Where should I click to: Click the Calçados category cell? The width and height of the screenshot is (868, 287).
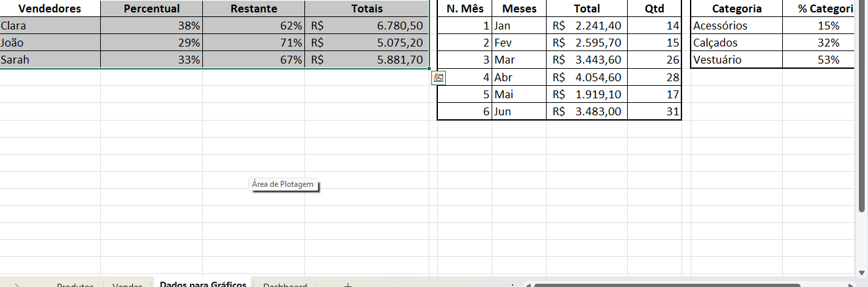pos(736,43)
